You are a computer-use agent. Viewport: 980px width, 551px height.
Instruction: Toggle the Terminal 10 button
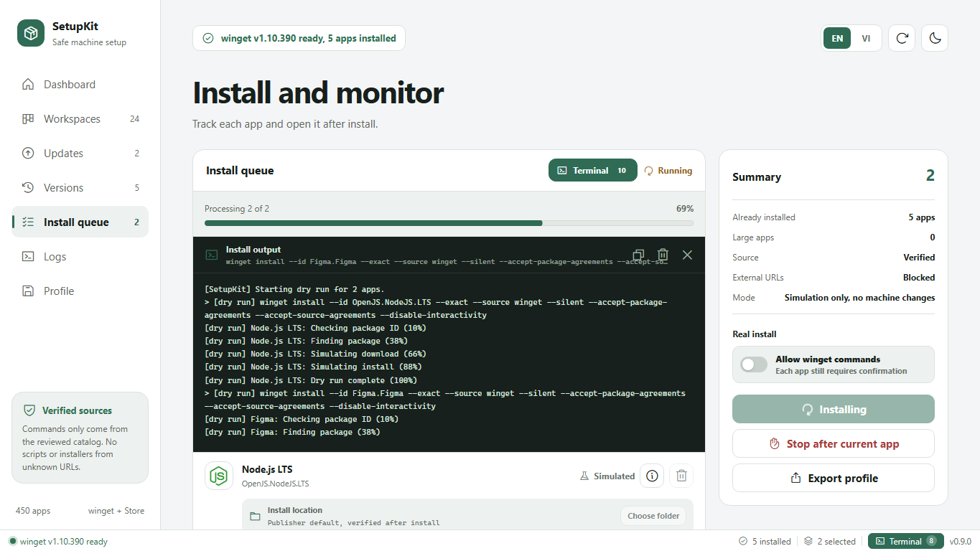(593, 171)
